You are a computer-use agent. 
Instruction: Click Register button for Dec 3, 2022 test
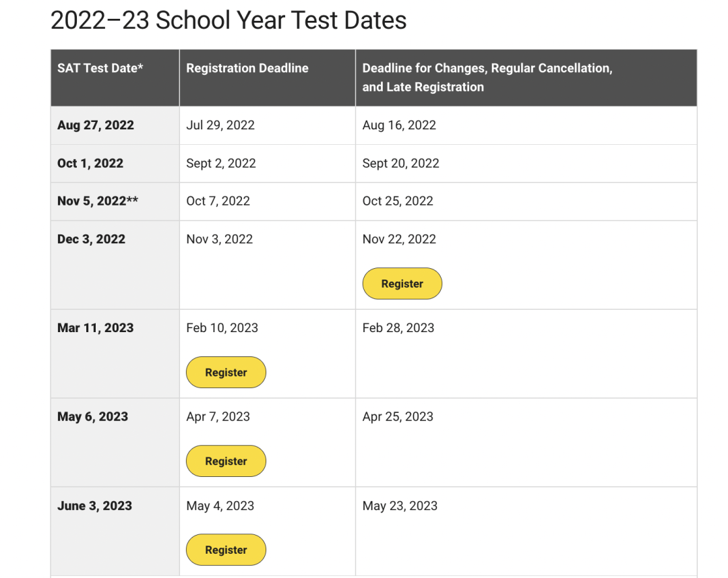pos(402,284)
